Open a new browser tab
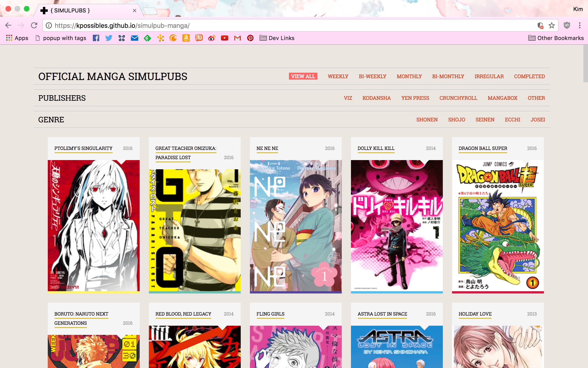 150,11
